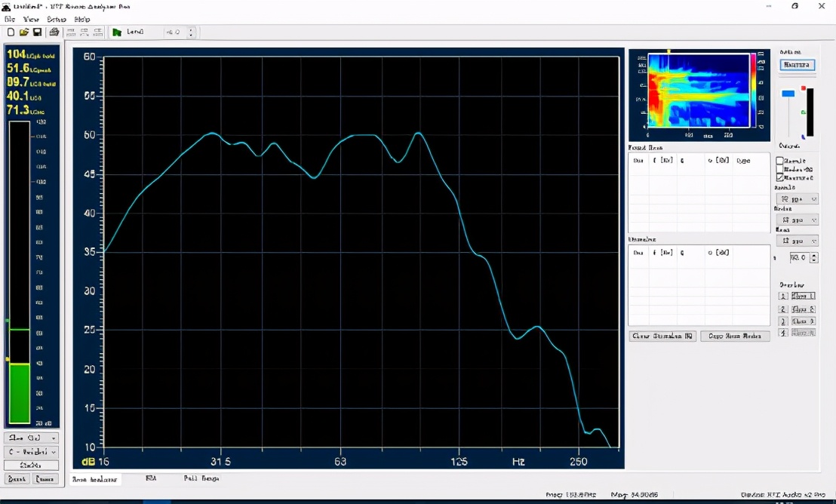Click the 'f [Hz]' column header in upper table
The image size is (836, 504).
(662, 160)
